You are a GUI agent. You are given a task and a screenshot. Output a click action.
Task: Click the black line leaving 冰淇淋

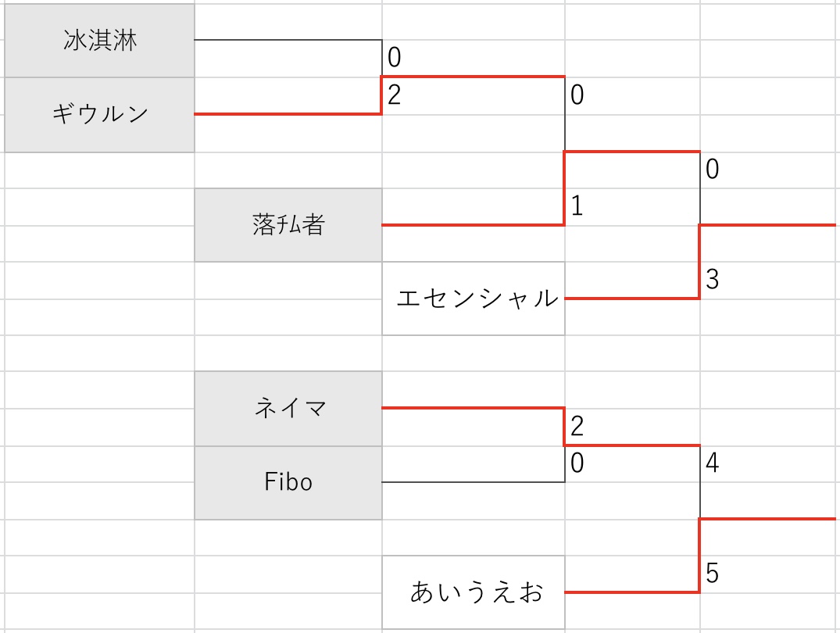click(x=288, y=40)
